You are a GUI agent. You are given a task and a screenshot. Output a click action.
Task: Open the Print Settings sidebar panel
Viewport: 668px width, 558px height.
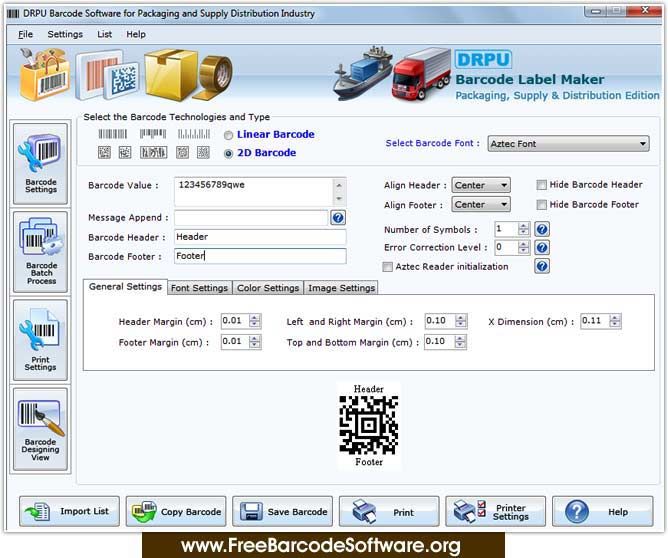coord(40,340)
